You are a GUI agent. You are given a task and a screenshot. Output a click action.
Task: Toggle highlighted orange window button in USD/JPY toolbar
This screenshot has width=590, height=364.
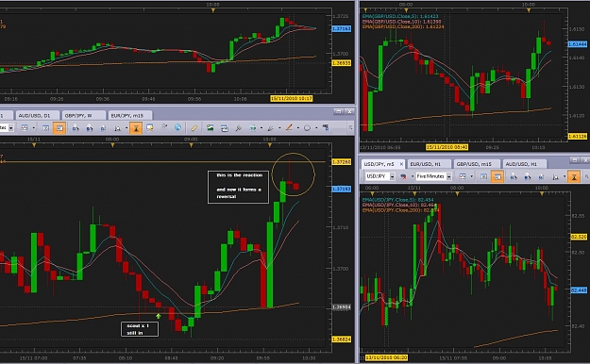pos(497,176)
